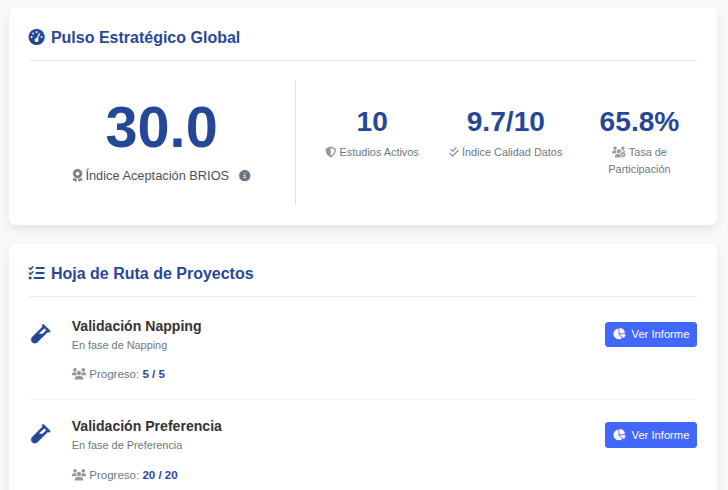The image size is (728, 490).
Task: Click the award icon before Índice Aceptación BRIOS
Action: [x=78, y=176]
